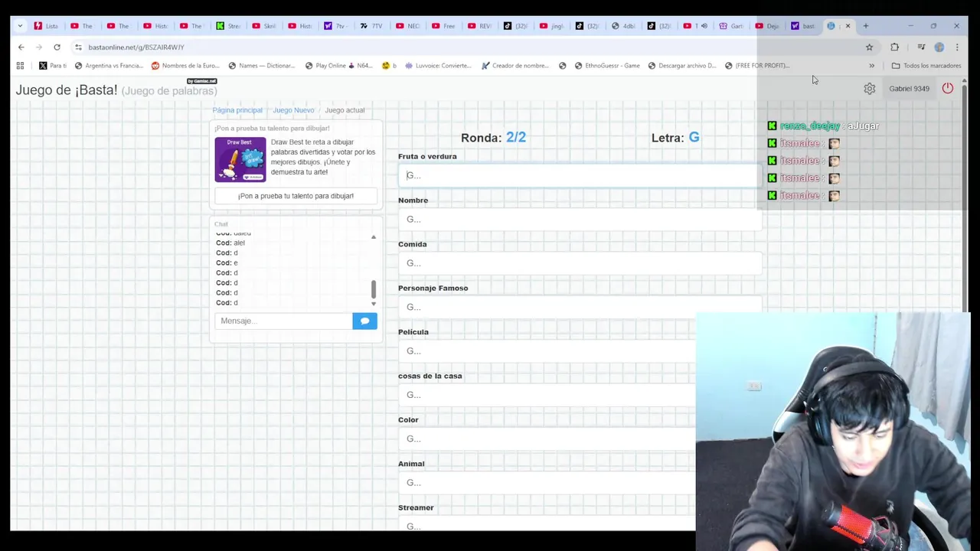The height and width of the screenshot is (551, 980).
Task: Expand the hidden bookmarks chevron
Action: tap(871, 66)
